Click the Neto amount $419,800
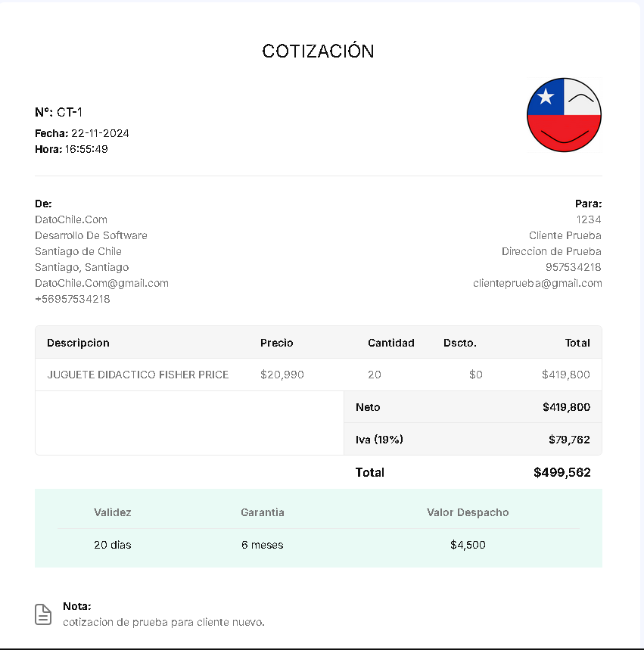Screen dimensions: 644x650 567,407
